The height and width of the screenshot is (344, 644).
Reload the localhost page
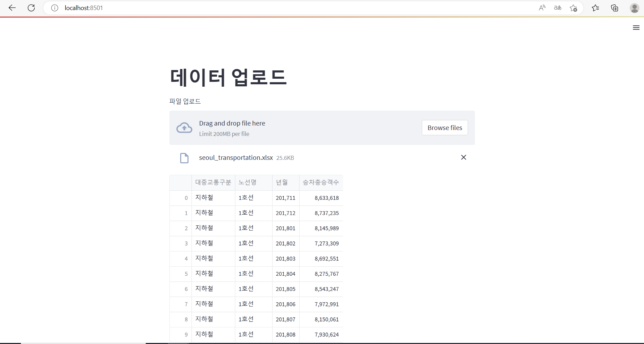point(31,8)
